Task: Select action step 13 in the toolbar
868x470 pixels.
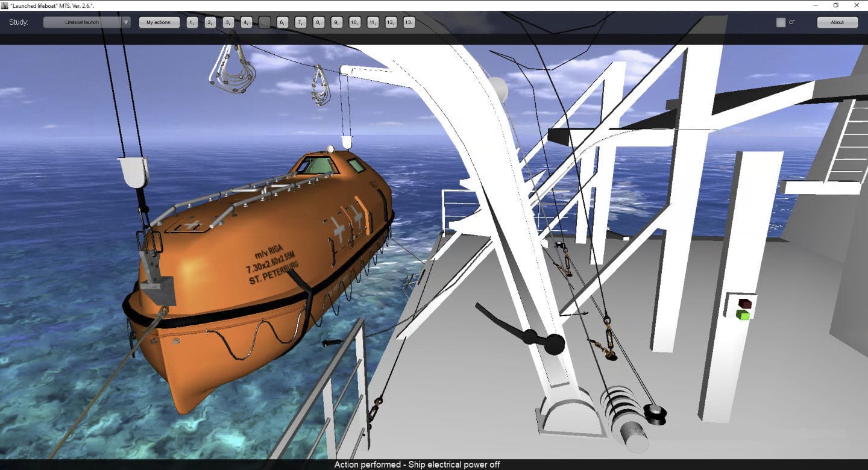Action: pyautogui.click(x=408, y=22)
